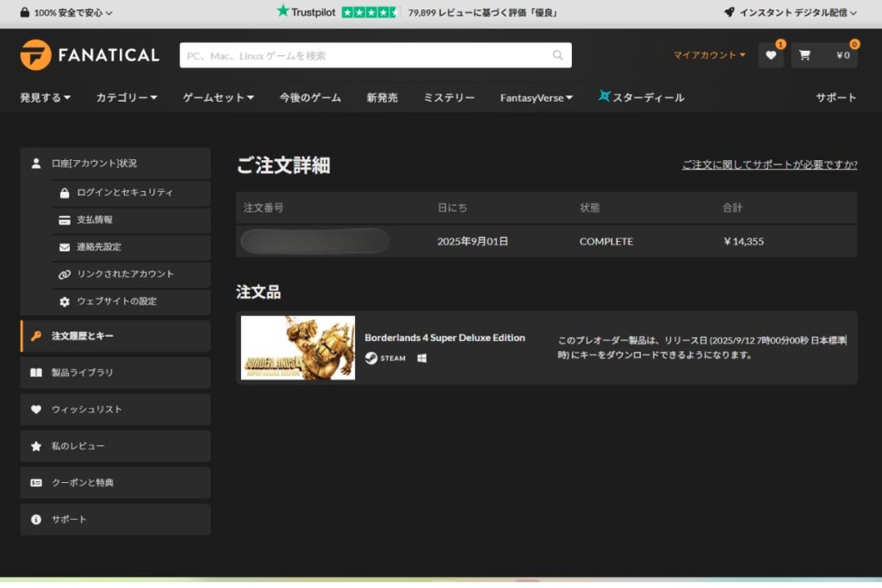Click the COMPLETE order status
The width and height of the screenshot is (882, 588).
click(606, 241)
